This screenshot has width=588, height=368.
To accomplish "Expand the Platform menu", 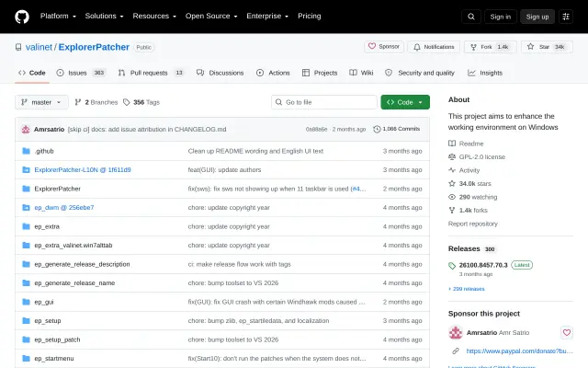I will pyautogui.click(x=58, y=17).
